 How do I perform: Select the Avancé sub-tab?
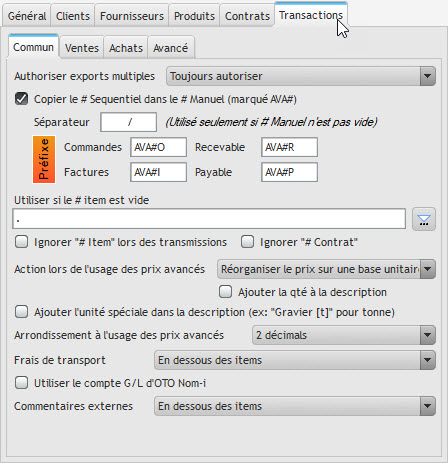[x=171, y=48]
